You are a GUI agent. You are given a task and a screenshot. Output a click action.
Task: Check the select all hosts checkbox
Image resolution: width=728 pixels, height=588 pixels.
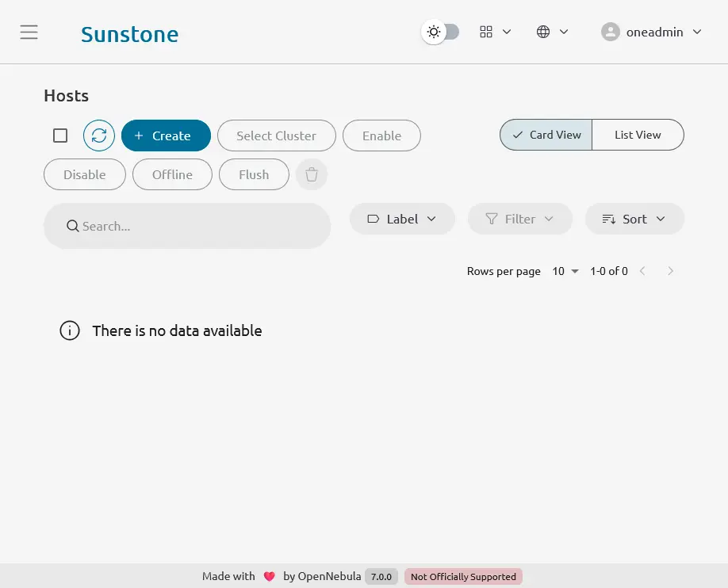[60, 136]
